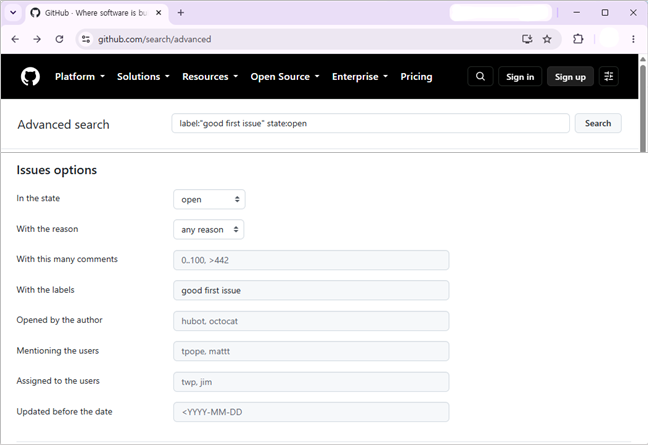Expand the Resources menu
The image size is (648, 445).
point(210,76)
